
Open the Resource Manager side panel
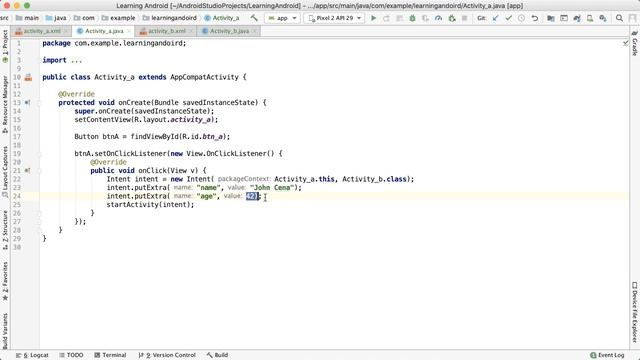pos(5,104)
